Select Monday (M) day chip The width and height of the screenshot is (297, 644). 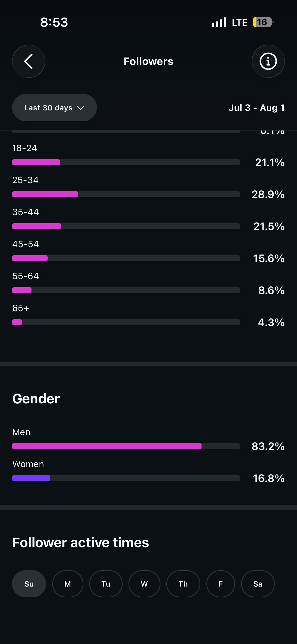[68, 584]
